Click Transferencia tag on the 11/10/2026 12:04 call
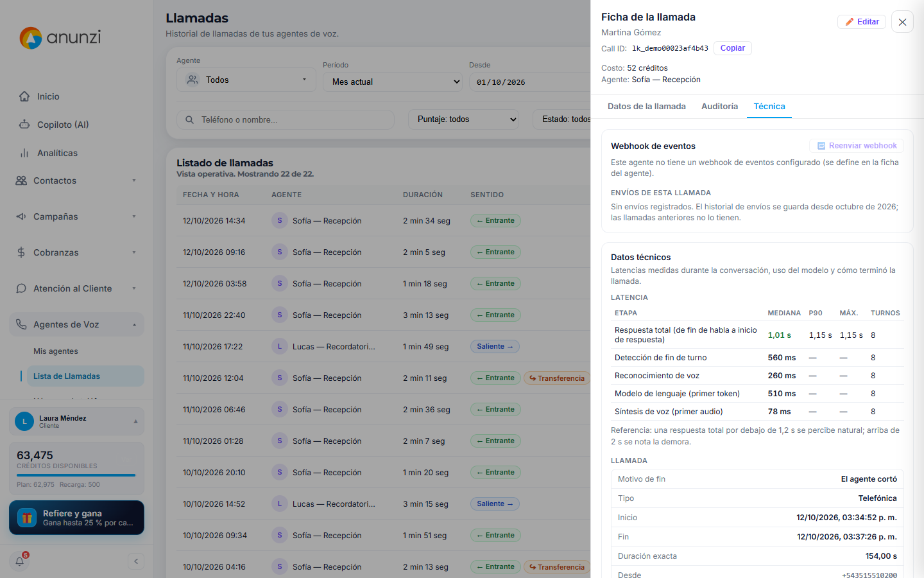Screen dimensions: 924x578 [x=557, y=378]
